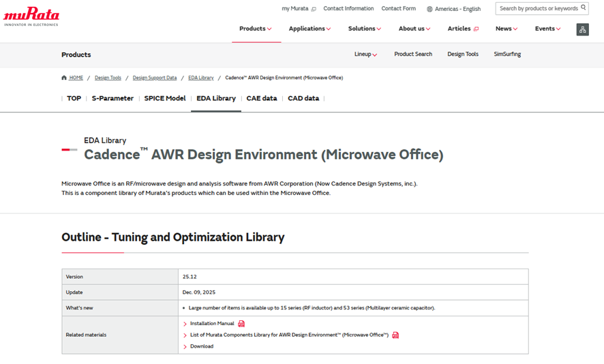
Task: Open the sitemap icon button
Action: point(582,29)
